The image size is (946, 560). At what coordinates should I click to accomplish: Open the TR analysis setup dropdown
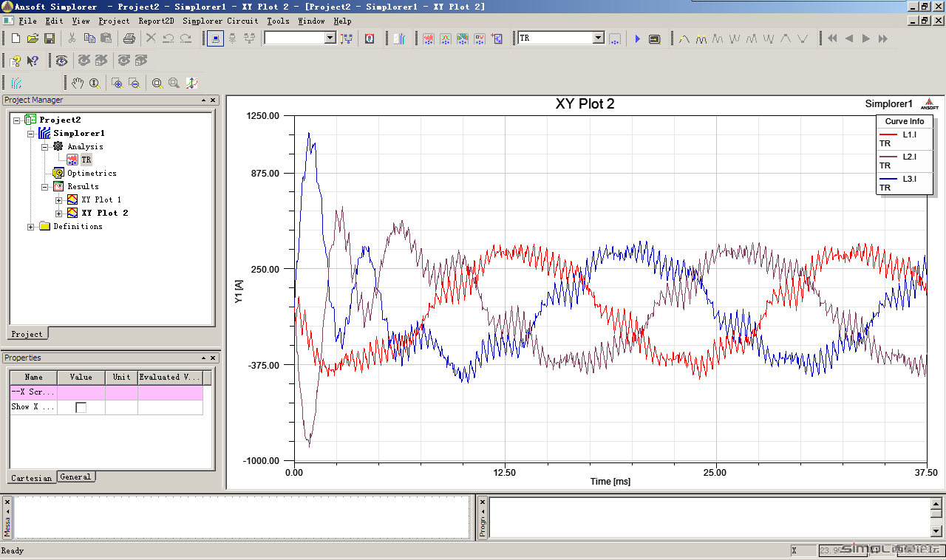tap(599, 38)
